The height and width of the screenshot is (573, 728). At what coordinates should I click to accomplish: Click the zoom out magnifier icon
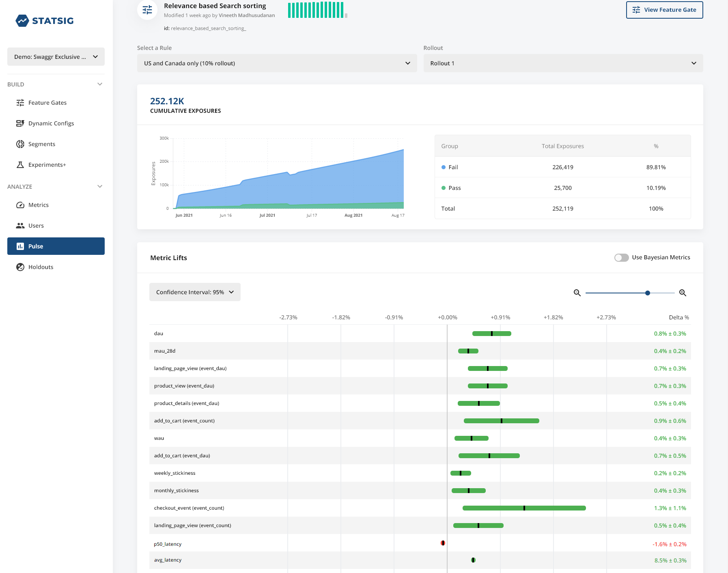[x=577, y=293]
